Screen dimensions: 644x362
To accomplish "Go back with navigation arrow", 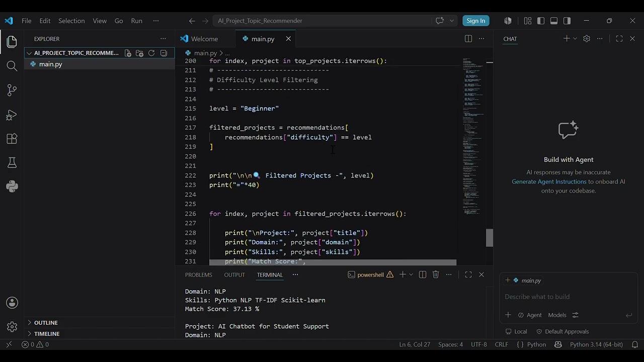I will tap(192, 21).
